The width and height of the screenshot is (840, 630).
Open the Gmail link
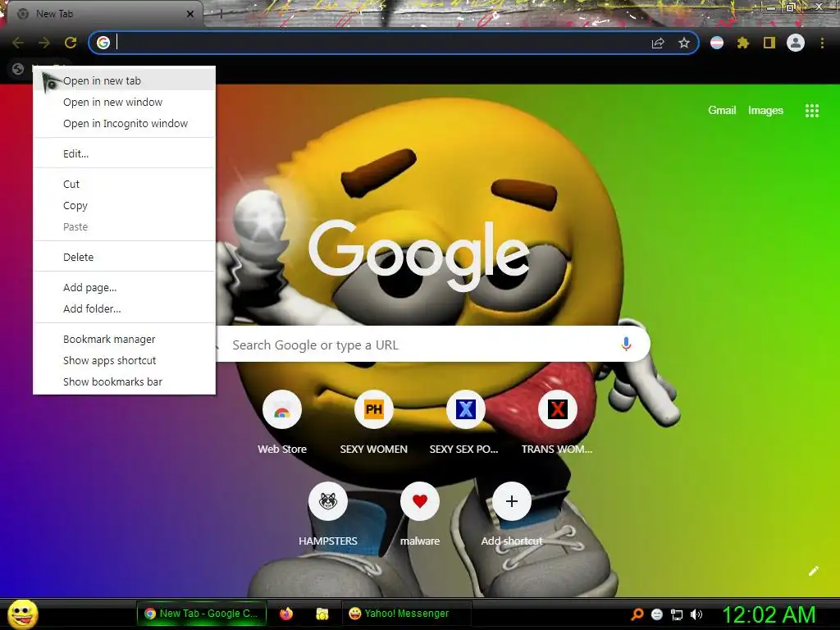(722, 111)
